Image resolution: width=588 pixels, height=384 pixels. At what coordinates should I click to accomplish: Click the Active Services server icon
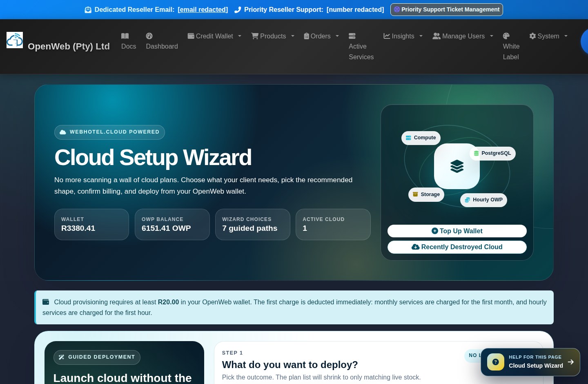pyautogui.click(x=352, y=36)
